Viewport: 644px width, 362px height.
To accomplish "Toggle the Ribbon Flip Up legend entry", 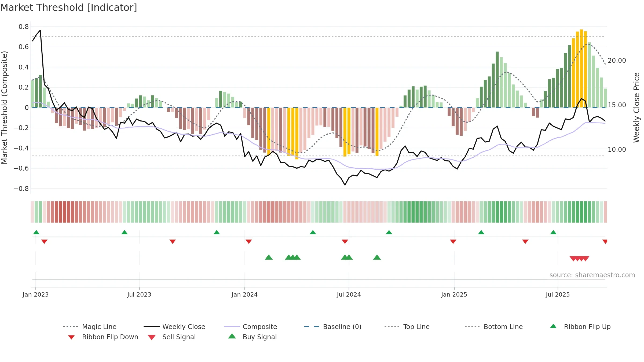I will pyautogui.click(x=580, y=327).
